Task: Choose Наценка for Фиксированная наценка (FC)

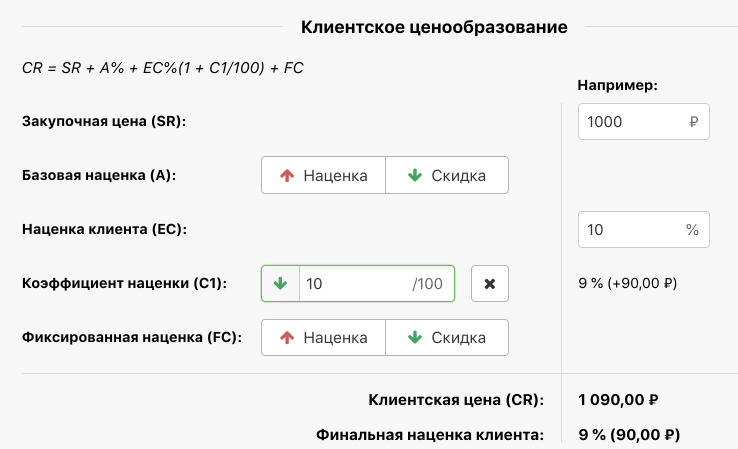Action: click(323, 338)
